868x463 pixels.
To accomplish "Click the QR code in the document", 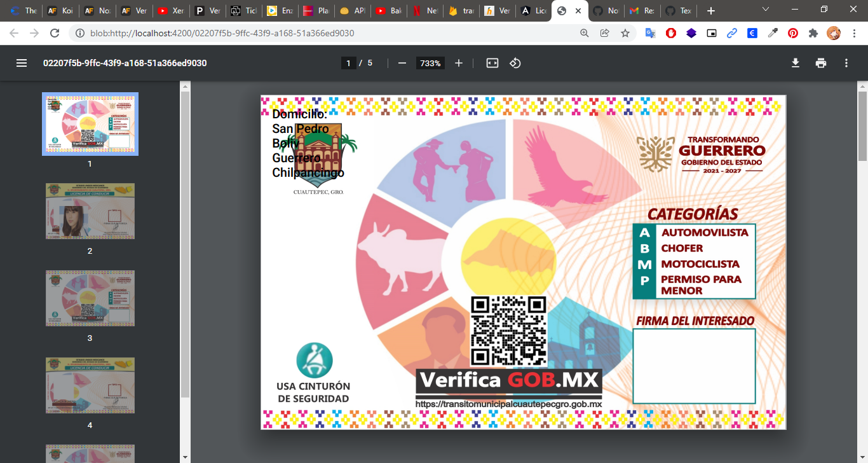I will (x=508, y=331).
